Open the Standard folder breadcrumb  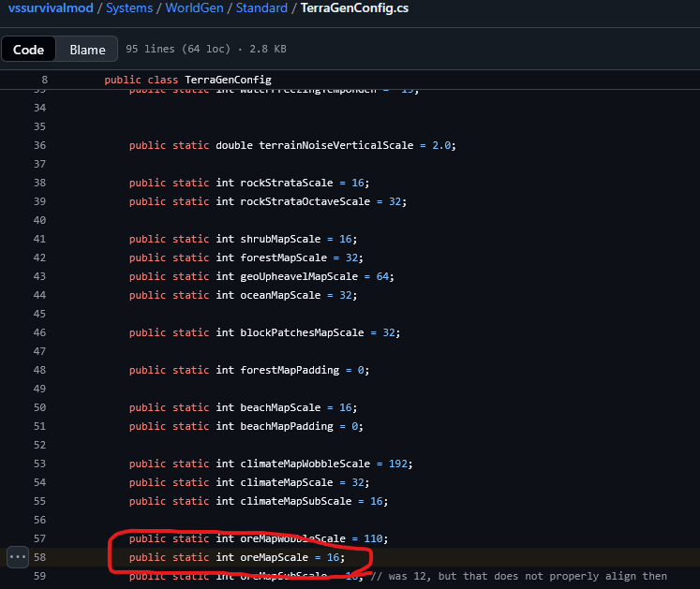tap(262, 8)
